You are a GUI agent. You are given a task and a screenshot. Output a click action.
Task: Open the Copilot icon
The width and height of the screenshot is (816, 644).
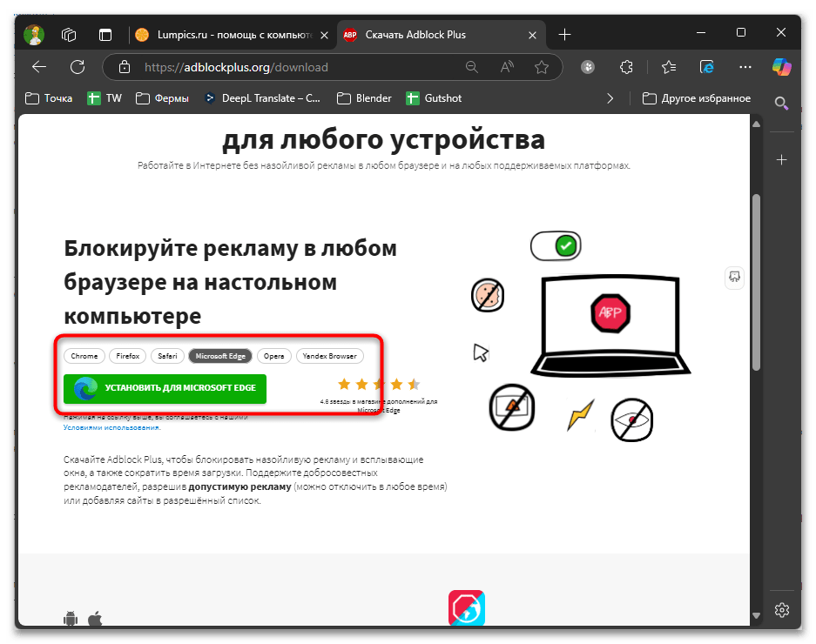(x=782, y=67)
